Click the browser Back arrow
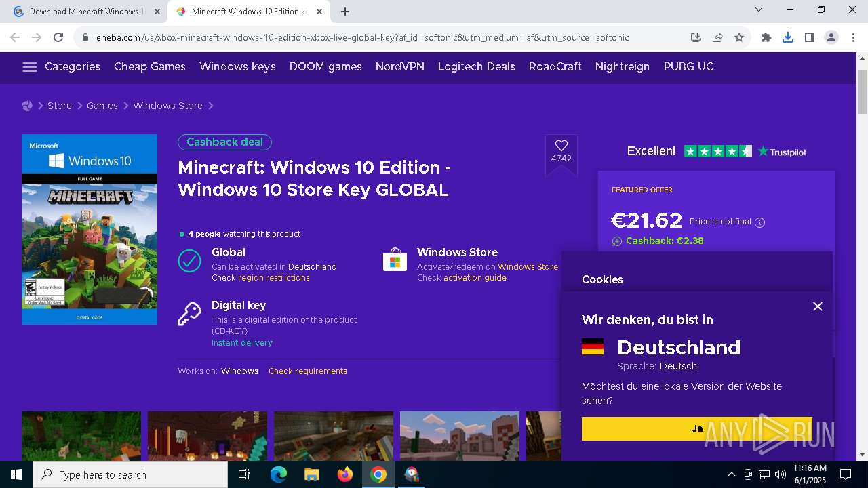868x488 pixels. pos(15,37)
